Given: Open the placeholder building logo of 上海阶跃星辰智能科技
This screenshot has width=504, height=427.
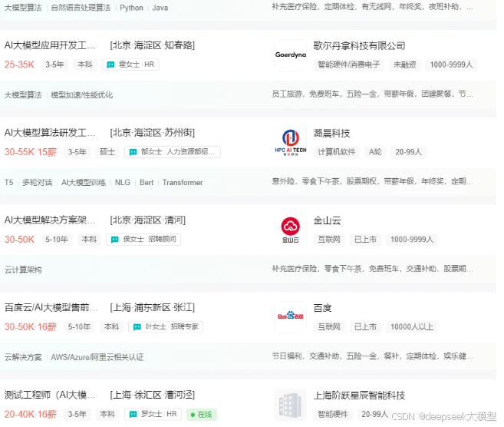Looking at the screenshot, I should click(x=291, y=405).
